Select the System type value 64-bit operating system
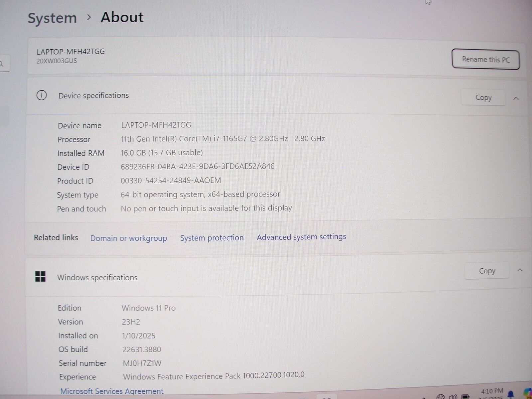 (x=162, y=194)
